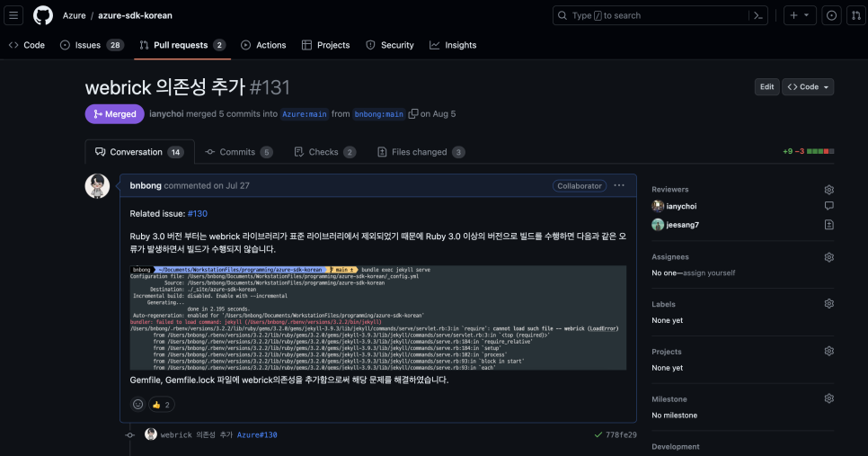Open reviewer ianychoi profile in sidebar

pos(681,206)
